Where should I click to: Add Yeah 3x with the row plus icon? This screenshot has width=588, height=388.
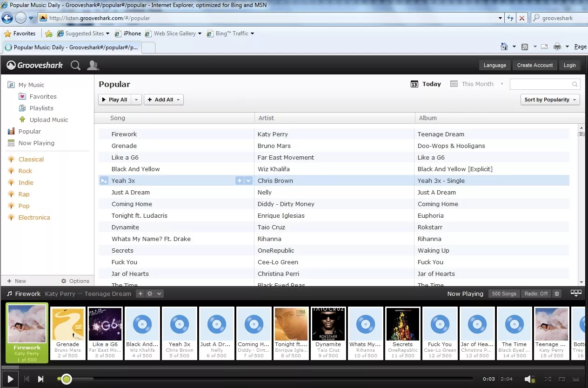point(240,181)
